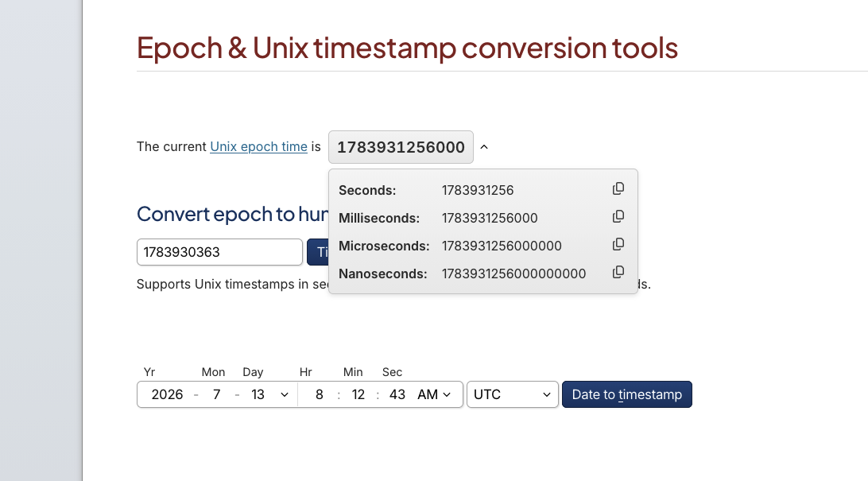The image size is (868, 481).
Task: Copy the Nanoseconds value
Action: [618, 273]
